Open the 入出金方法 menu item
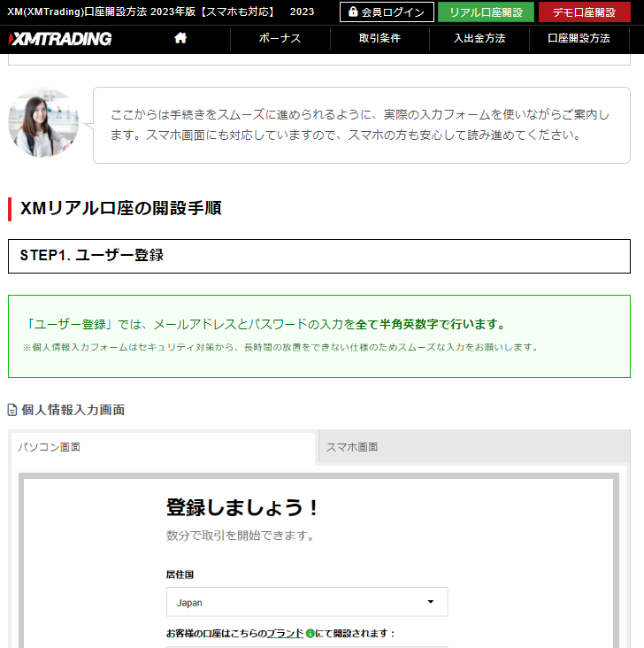This screenshot has width=644, height=648. tap(479, 38)
